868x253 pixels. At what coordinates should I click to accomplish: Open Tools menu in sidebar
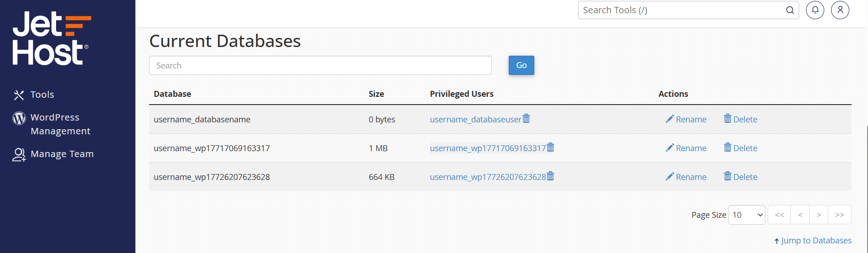42,95
